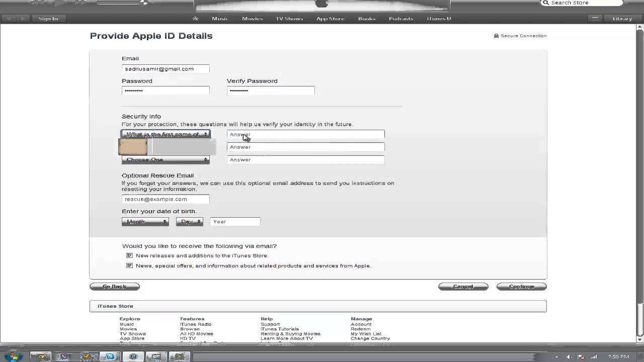This screenshot has width=644, height=362.
Task: Click the Year input field
Action: click(x=235, y=222)
